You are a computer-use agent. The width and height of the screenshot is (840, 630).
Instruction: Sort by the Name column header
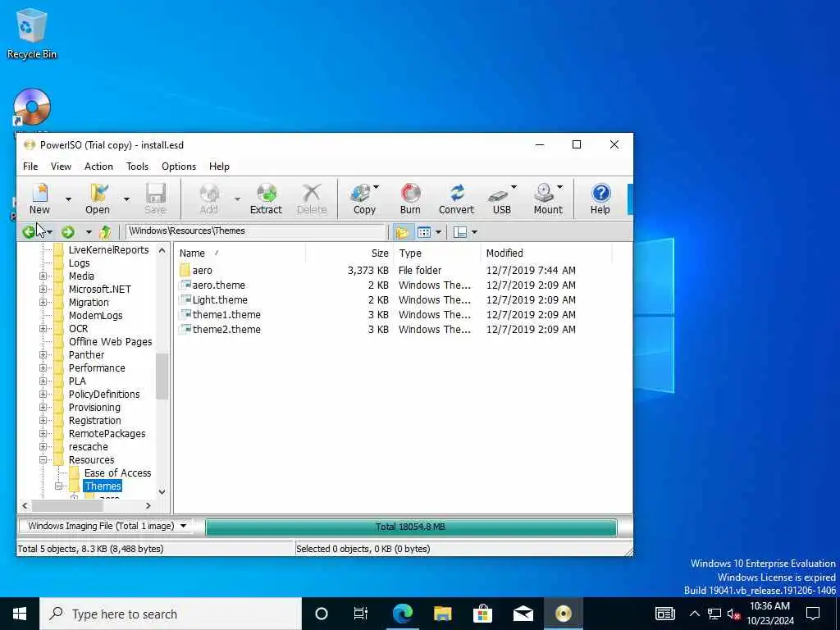[x=240, y=253]
